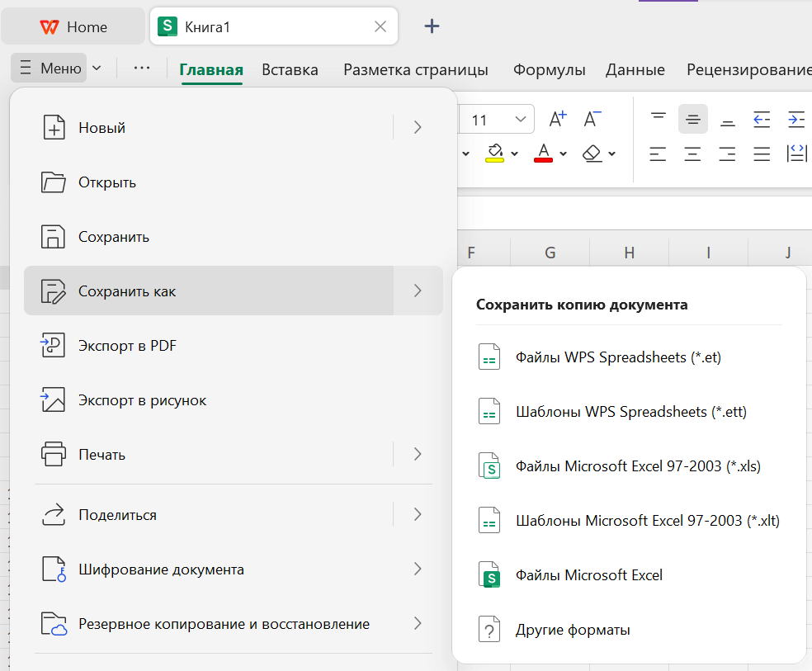Open a new tab with plus button
The image size is (812, 671).
pyautogui.click(x=432, y=26)
